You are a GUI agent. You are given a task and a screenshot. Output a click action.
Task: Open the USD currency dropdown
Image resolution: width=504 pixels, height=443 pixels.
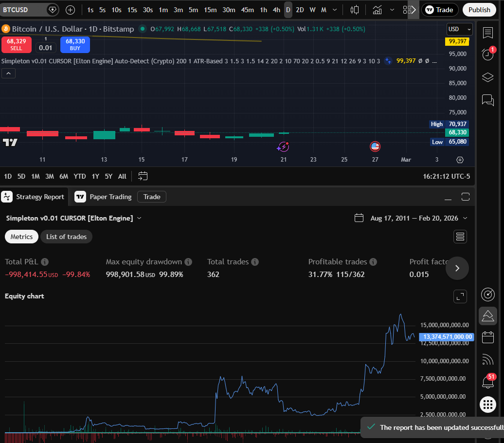tap(459, 29)
